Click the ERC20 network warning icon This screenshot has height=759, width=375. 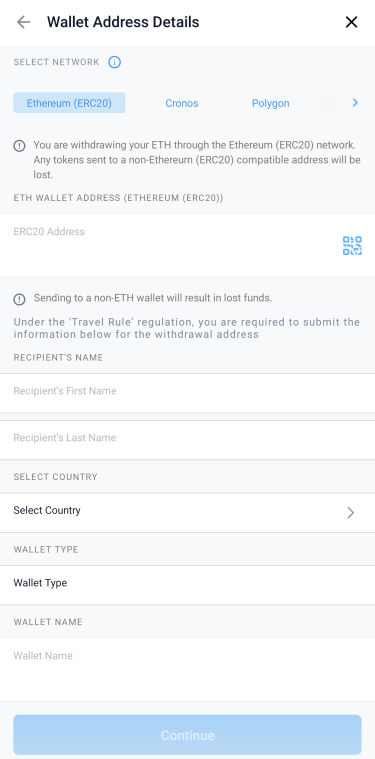tap(19, 146)
